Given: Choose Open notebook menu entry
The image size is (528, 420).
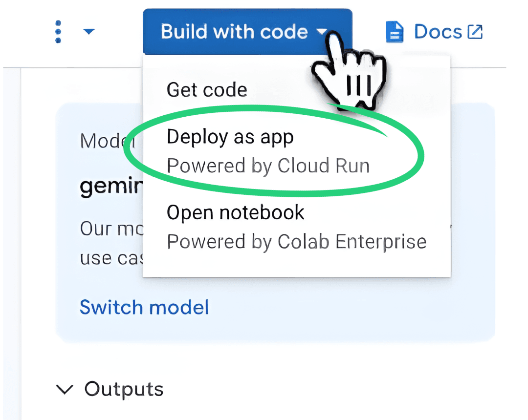Looking at the screenshot, I should pos(297,227).
